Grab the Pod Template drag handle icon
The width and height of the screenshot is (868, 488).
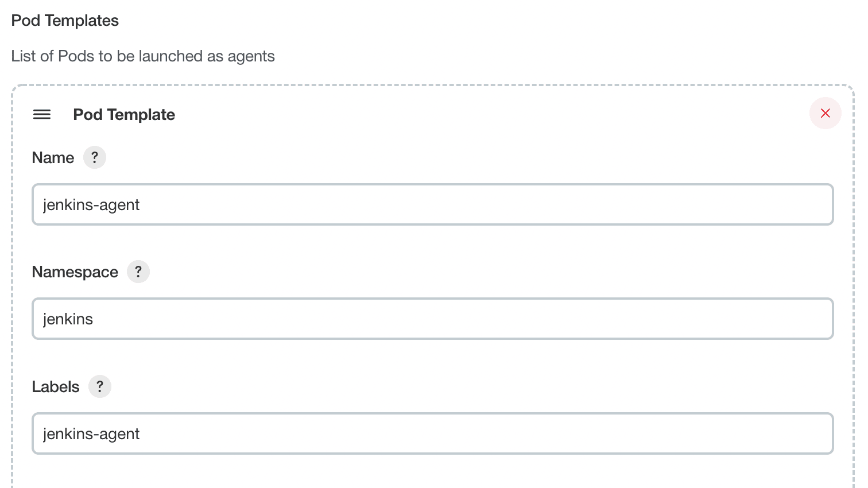(42, 114)
